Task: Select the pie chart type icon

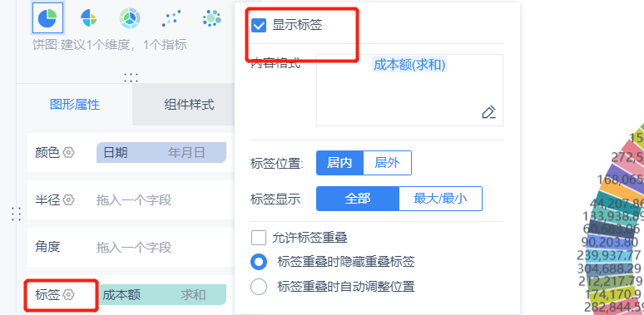Action: coord(47,18)
